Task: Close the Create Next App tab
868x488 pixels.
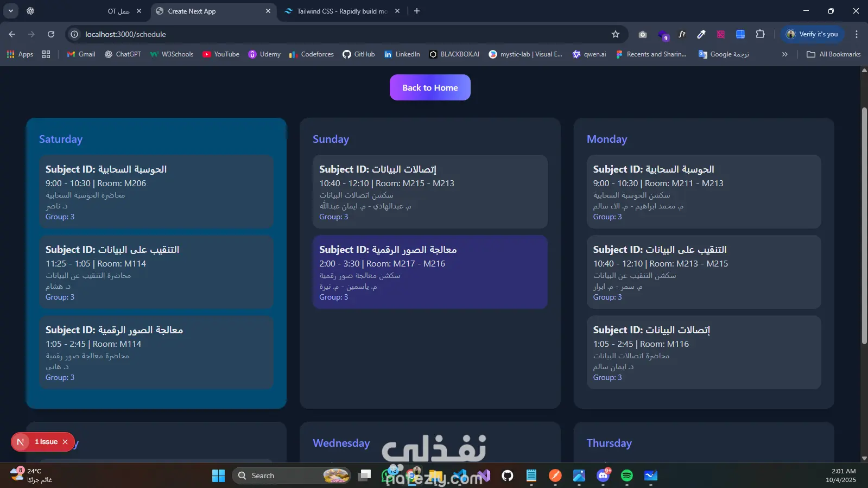Action: pos(268,11)
